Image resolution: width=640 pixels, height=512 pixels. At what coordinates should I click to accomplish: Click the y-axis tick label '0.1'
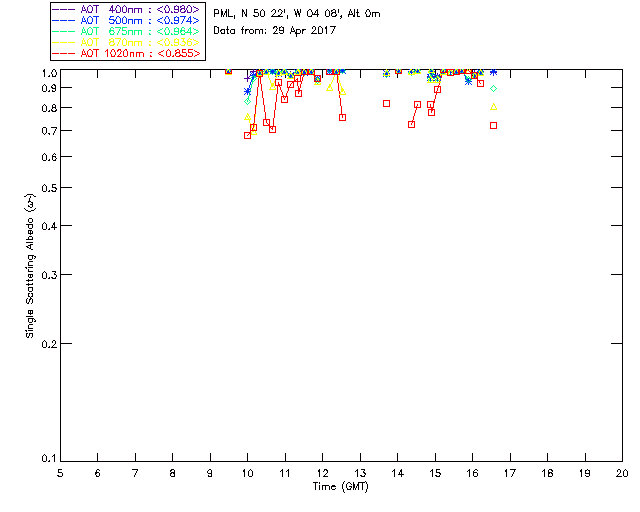coord(49,459)
